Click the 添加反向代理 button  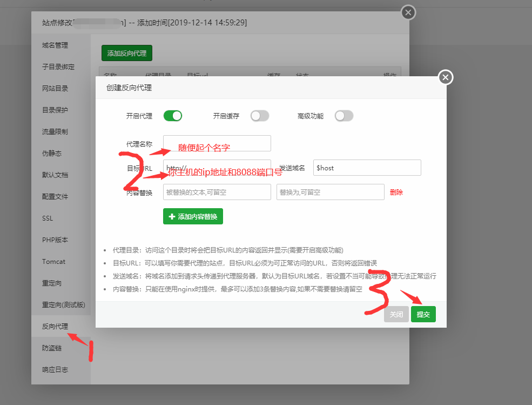click(x=127, y=54)
